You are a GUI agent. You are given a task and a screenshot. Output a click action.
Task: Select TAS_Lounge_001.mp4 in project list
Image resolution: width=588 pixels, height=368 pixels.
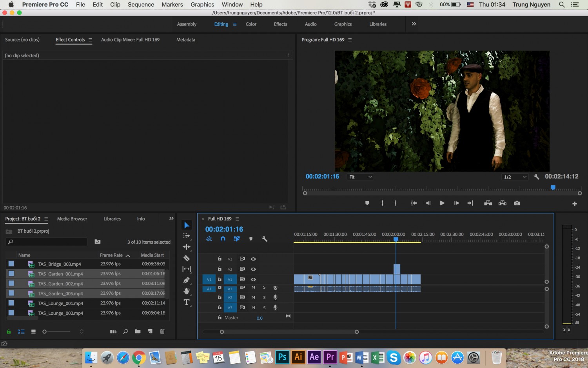(x=60, y=303)
